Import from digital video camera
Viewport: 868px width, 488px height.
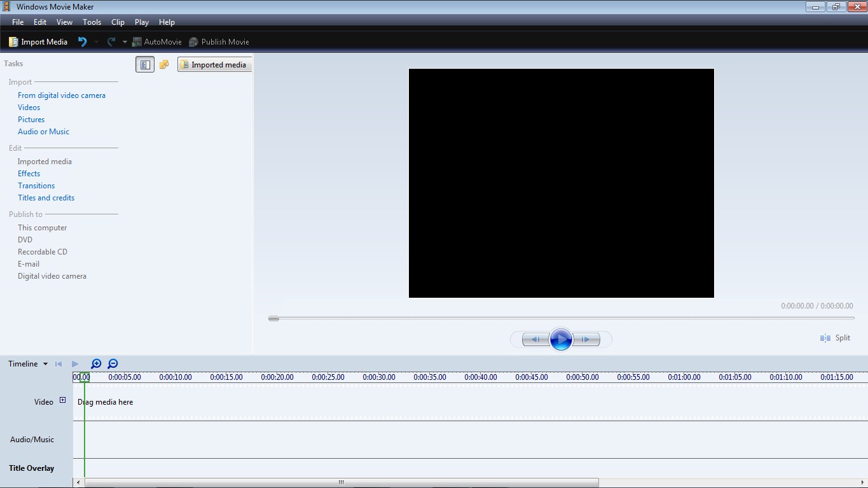(x=62, y=95)
